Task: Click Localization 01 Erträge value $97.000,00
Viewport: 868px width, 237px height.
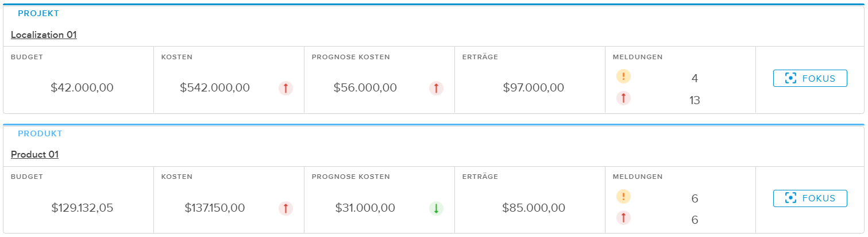Action: click(534, 88)
